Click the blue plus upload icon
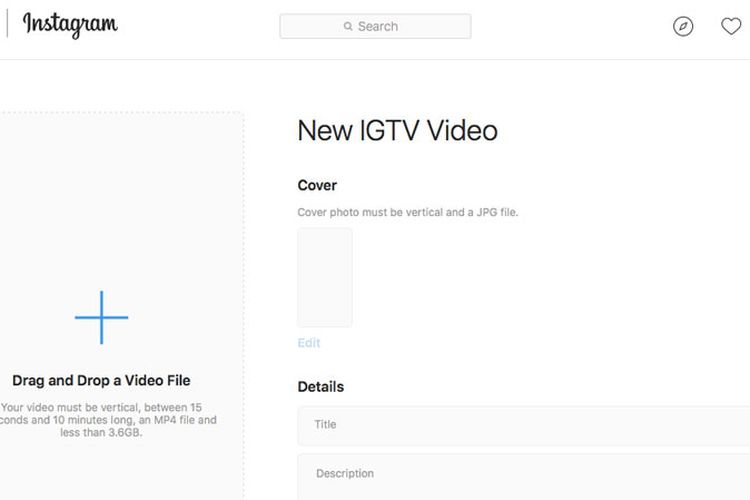The width and height of the screenshot is (750, 500). click(101, 317)
